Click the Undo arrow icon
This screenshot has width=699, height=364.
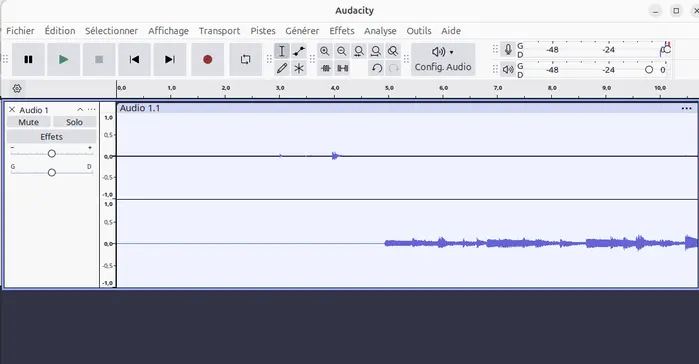point(377,68)
